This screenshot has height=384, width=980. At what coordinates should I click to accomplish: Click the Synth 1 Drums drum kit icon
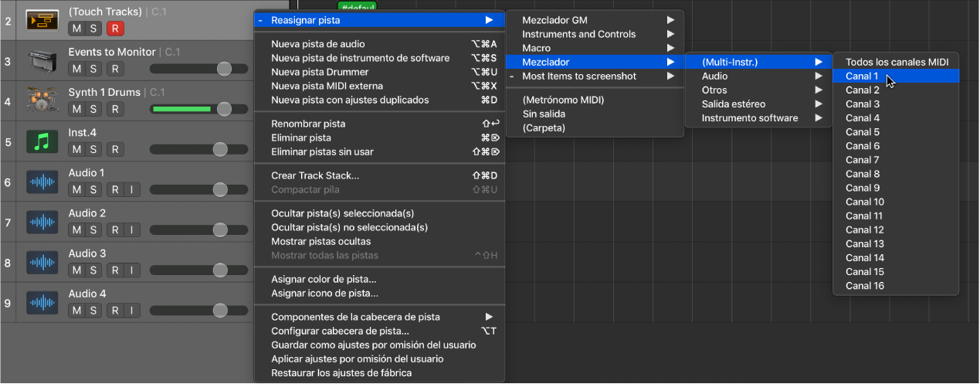(x=42, y=100)
